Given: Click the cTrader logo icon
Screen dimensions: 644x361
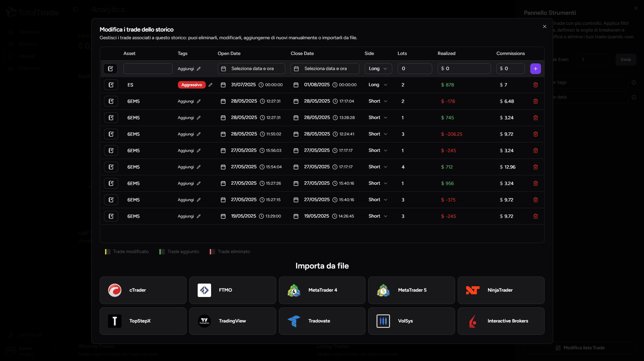Looking at the screenshot, I should (115, 290).
